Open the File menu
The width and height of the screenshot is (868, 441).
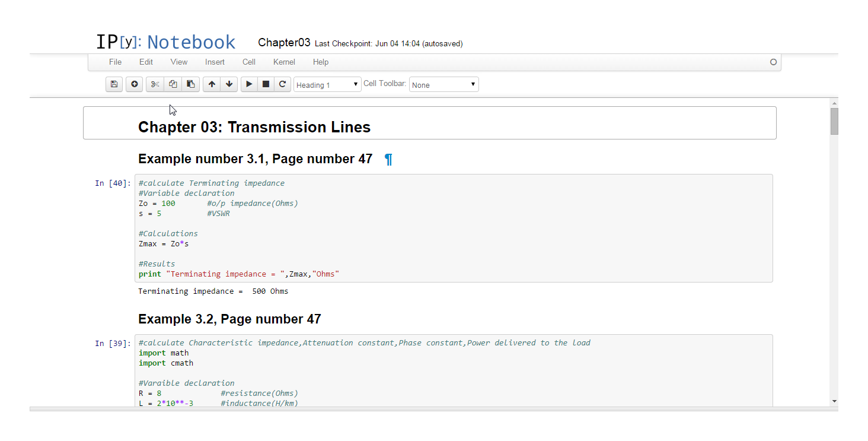pos(115,62)
